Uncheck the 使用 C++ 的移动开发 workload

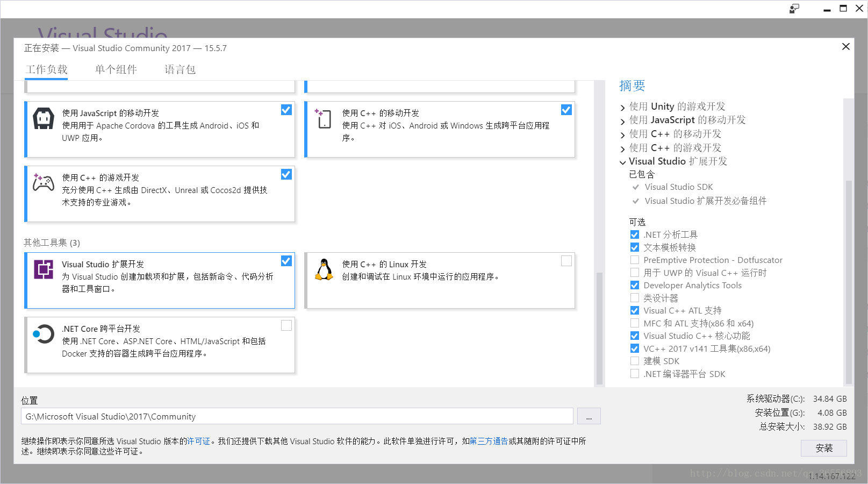[x=566, y=110]
